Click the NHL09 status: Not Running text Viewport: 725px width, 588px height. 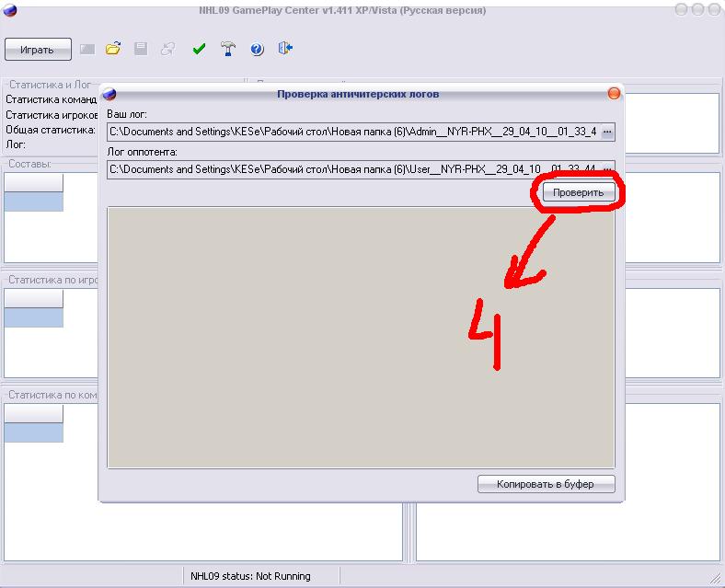[x=250, y=576]
